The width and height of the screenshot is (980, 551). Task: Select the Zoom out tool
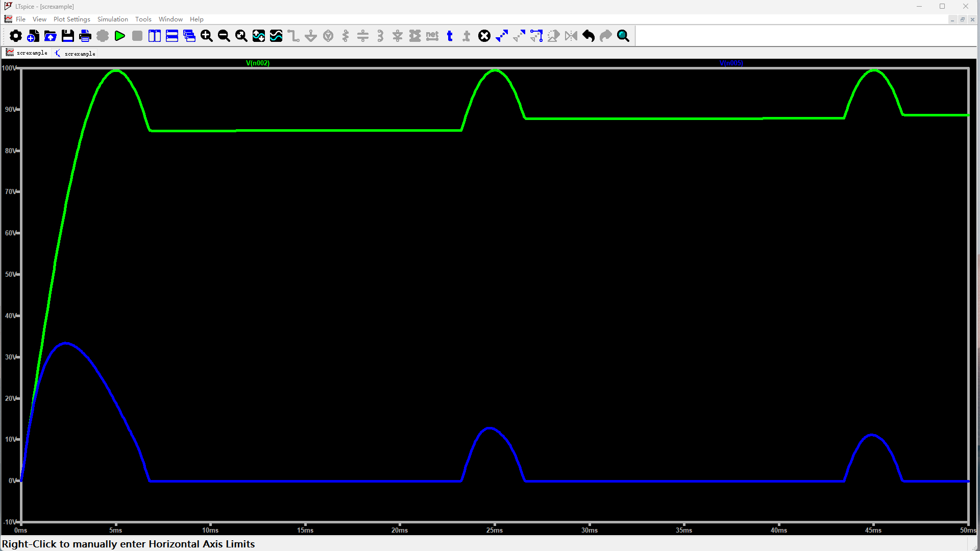[x=224, y=36]
